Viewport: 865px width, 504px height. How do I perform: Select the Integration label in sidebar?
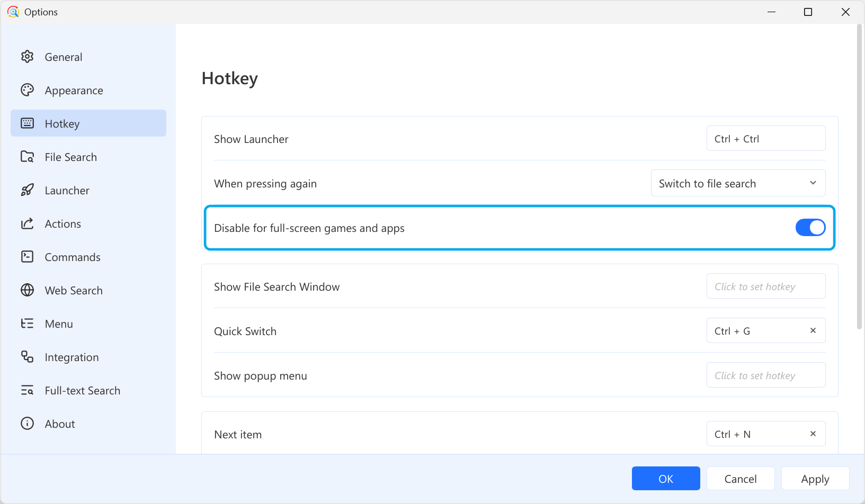pos(72,357)
